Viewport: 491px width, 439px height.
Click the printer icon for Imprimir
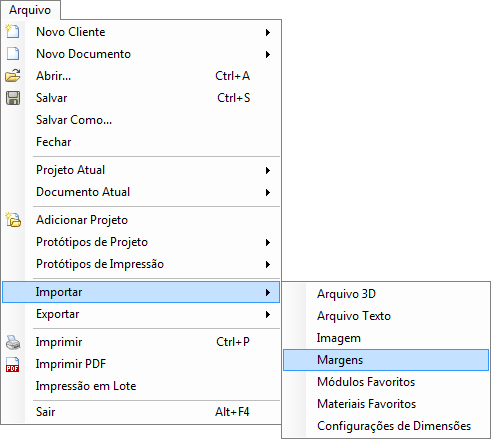click(13, 342)
